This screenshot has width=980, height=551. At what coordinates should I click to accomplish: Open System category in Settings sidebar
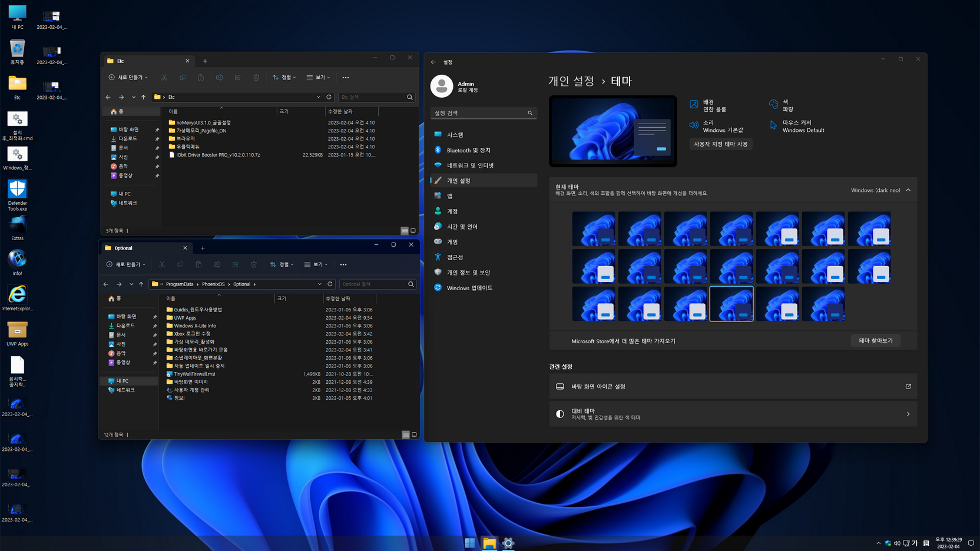coord(484,135)
